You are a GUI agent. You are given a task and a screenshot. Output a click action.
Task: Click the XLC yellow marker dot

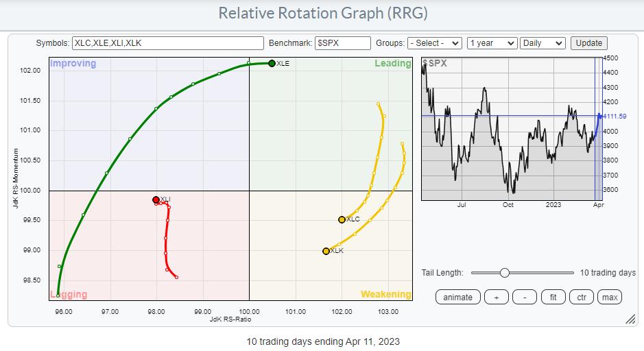(342, 219)
